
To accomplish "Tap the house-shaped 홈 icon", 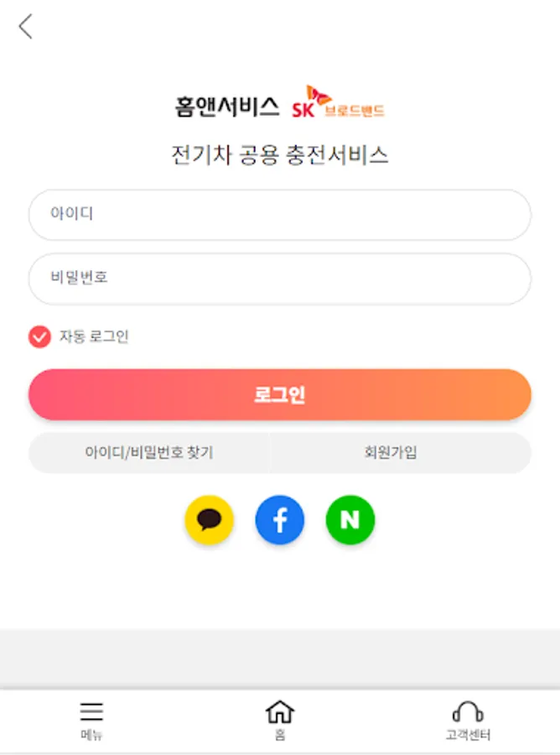I will pyautogui.click(x=280, y=712).
